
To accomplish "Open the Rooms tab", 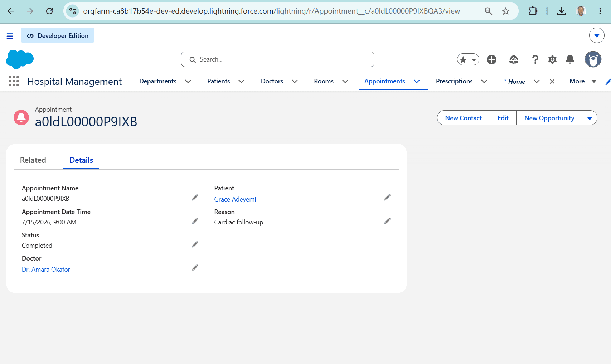I will pos(324,81).
